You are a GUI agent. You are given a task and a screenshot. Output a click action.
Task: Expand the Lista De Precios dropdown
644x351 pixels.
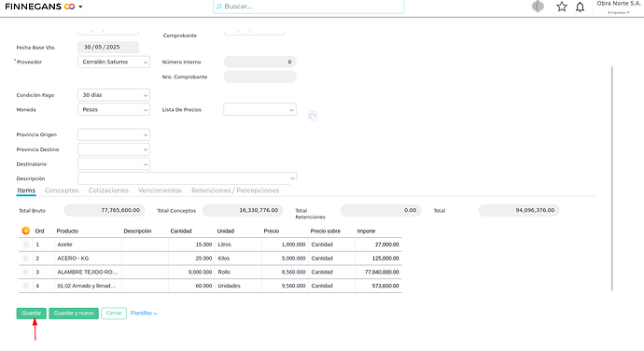tap(260, 110)
